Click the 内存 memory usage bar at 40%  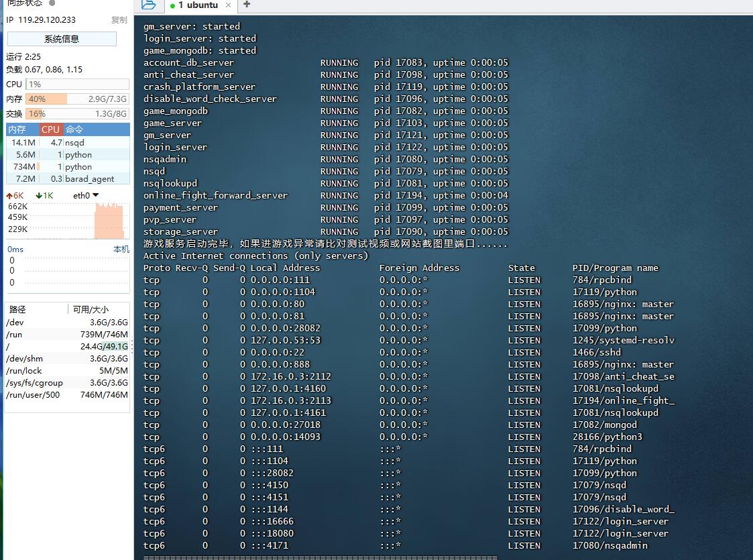point(77,99)
